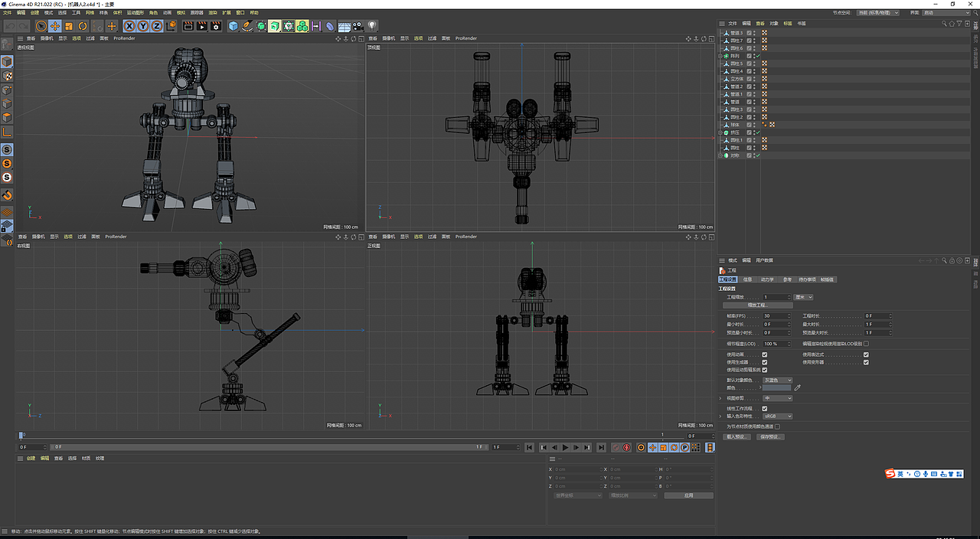Expand the 对称 object in object manager

721,155
